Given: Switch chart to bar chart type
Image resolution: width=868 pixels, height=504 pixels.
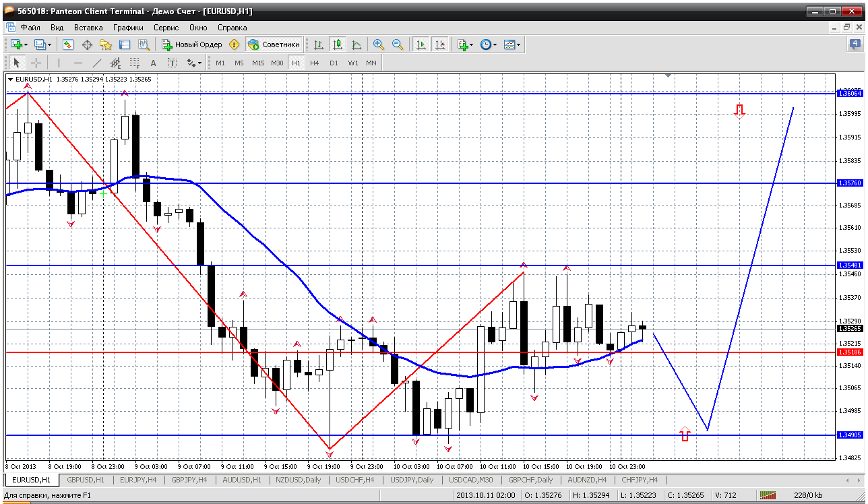Looking at the screenshot, I should [319, 44].
